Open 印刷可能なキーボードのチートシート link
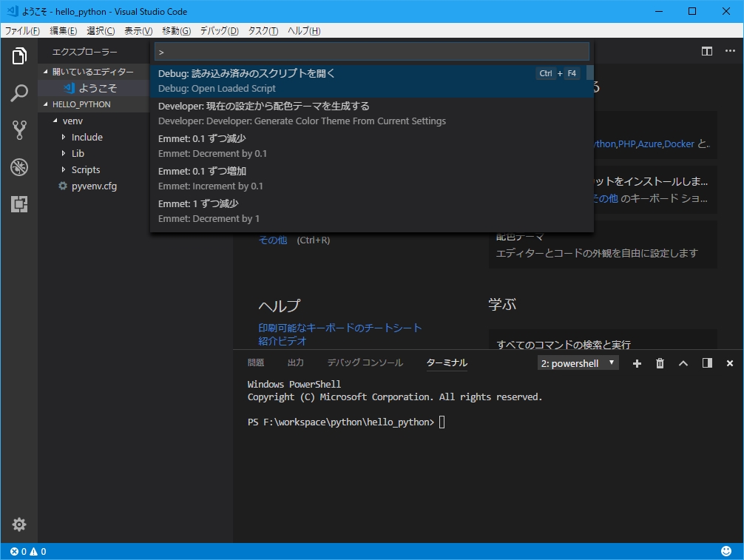 [x=339, y=328]
